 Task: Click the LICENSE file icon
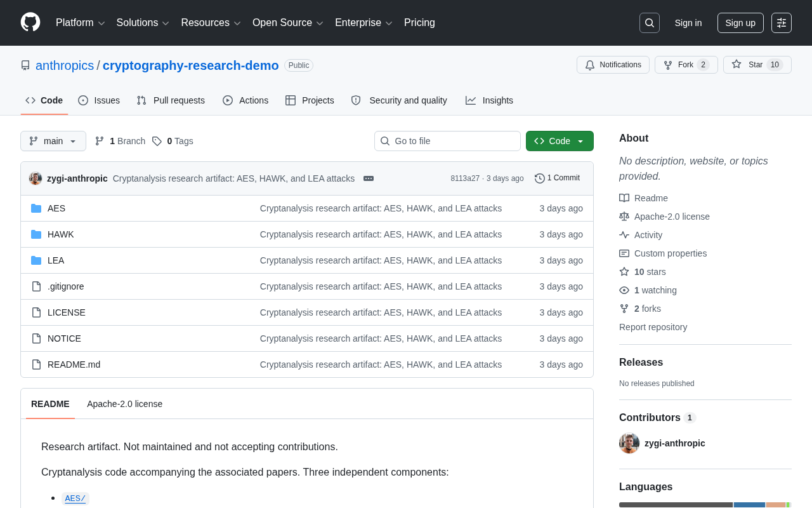pos(36,312)
